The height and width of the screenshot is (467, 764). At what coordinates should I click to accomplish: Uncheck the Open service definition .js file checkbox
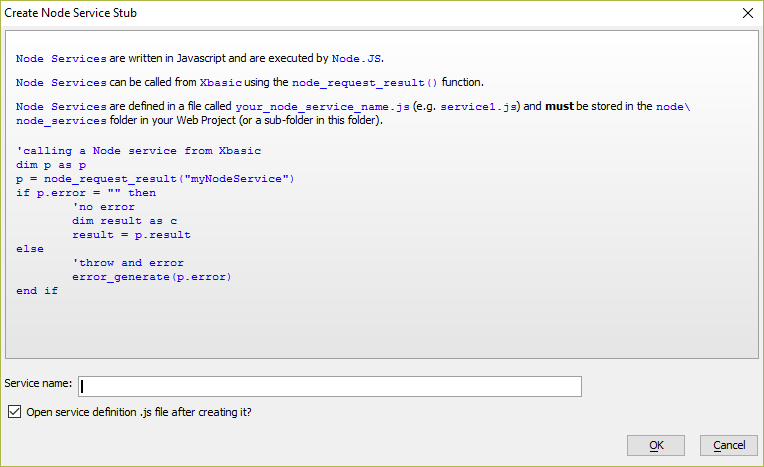[x=15, y=412]
